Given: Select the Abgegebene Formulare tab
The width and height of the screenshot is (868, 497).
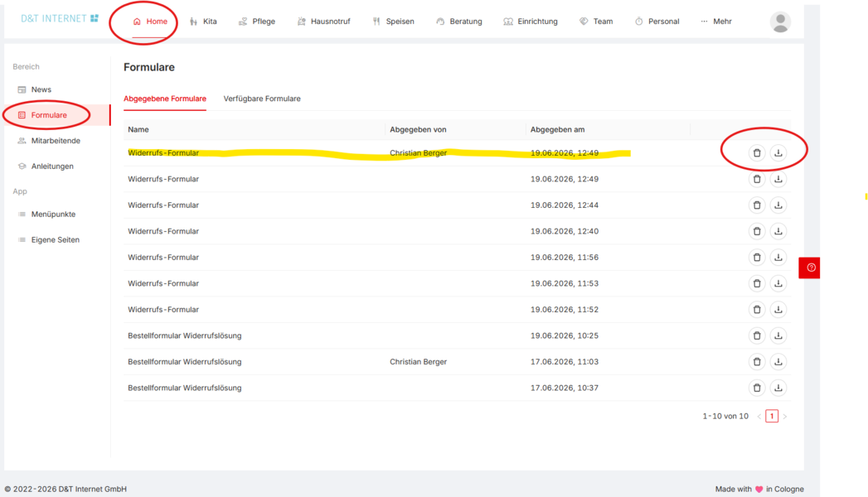Looking at the screenshot, I should pos(165,99).
